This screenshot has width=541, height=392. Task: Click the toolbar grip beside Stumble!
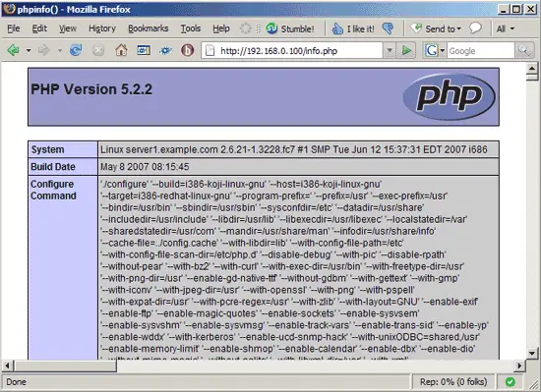pyautogui.click(x=258, y=28)
